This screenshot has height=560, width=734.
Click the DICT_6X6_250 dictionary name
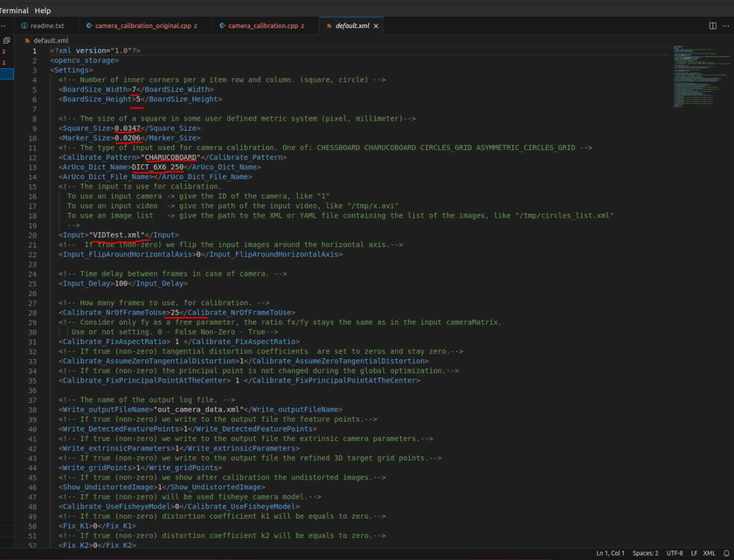158,167
